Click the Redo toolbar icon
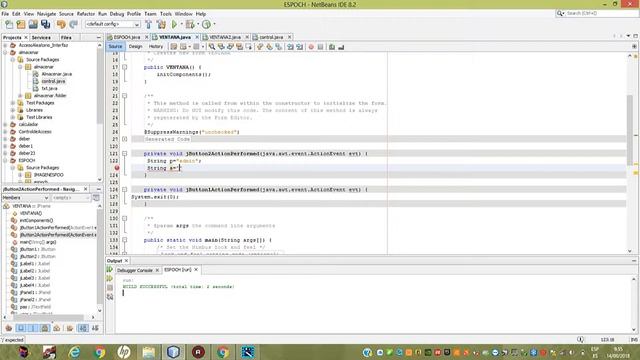 (73, 24)
